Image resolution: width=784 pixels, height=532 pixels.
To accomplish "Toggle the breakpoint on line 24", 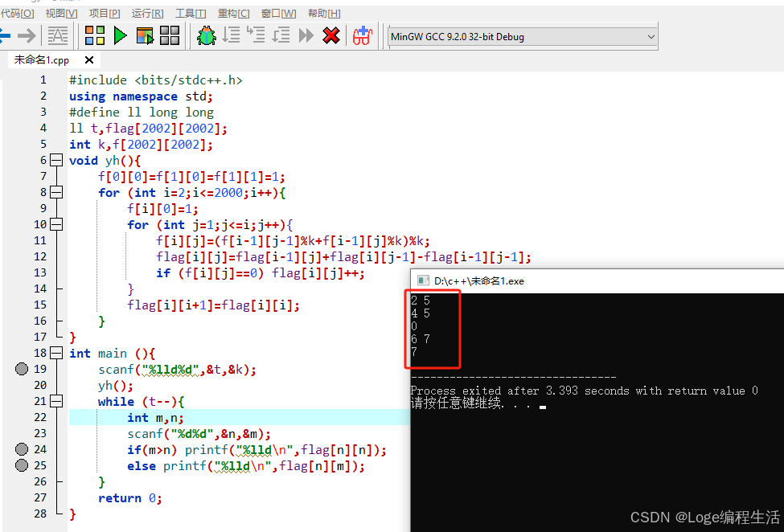I will coord(22,449).
